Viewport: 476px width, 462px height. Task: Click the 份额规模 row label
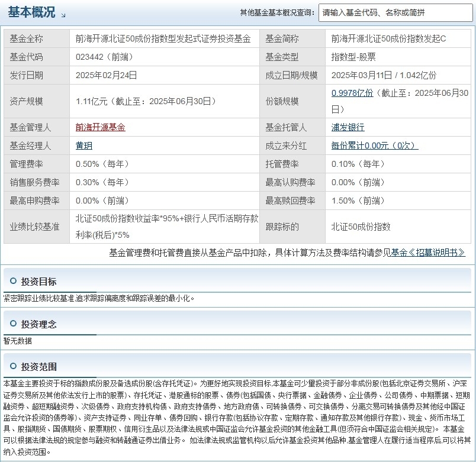click(x=282, y=101)
